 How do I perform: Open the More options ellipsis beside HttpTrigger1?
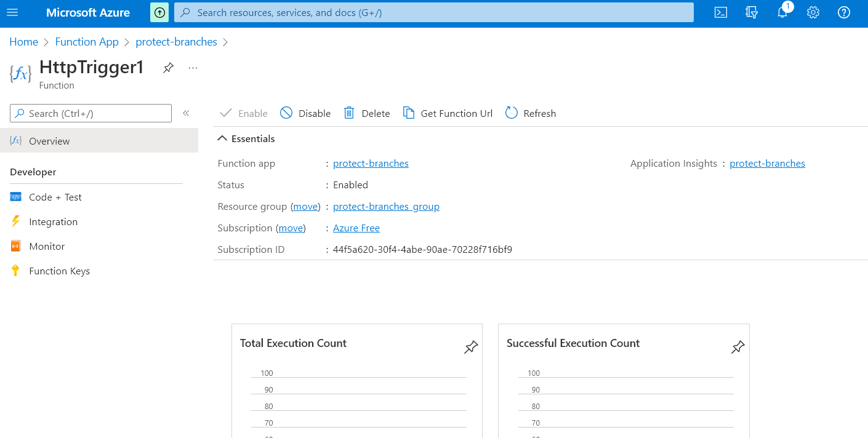click(193, 68)
